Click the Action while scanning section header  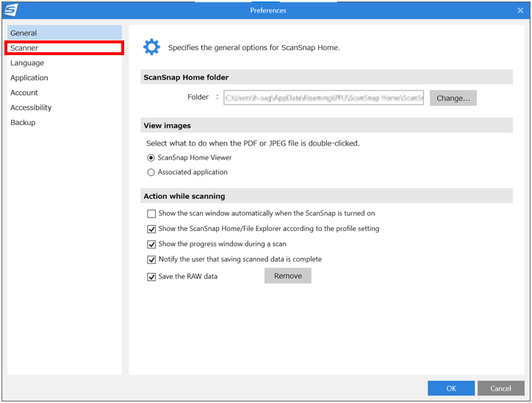click(326, 196)
